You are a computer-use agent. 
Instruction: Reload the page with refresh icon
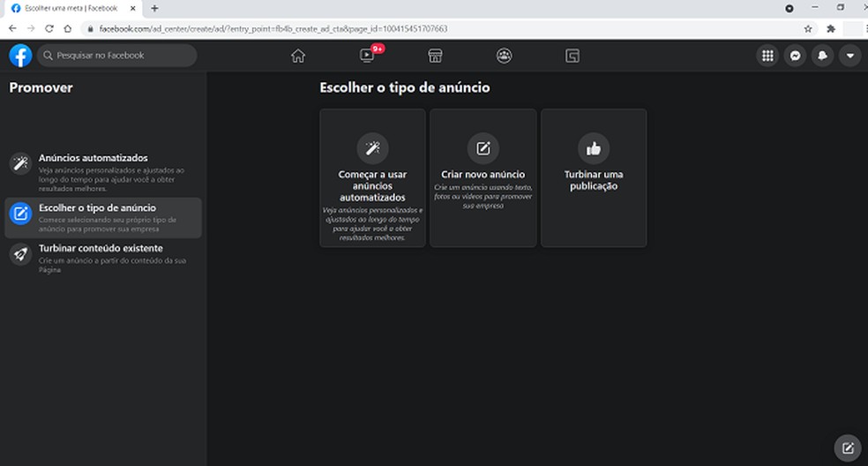point(49,28)
